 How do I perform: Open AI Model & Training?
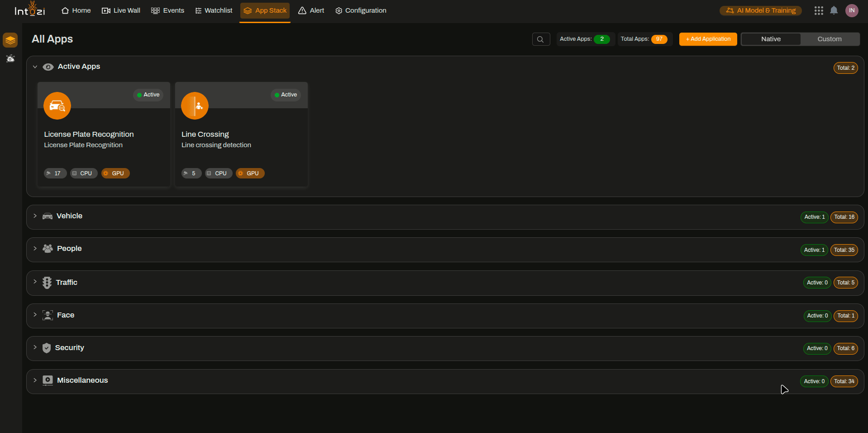pyautogui.click(x=760, y=10)
